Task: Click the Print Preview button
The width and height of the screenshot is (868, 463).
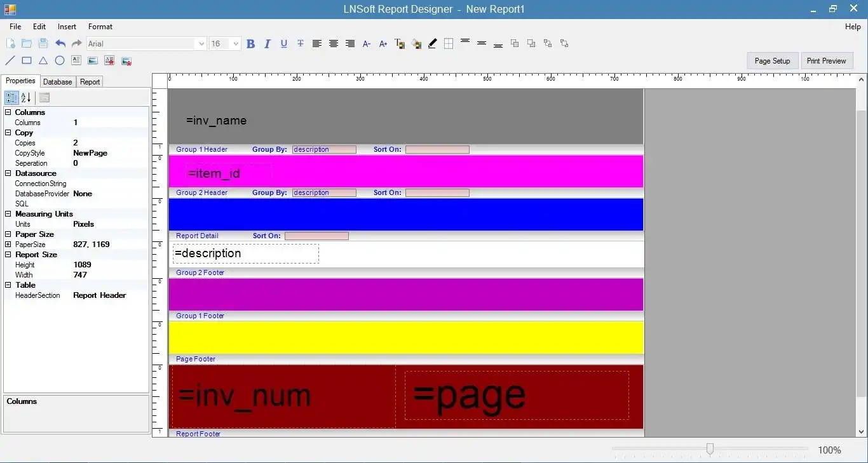Action: tap(826, 61)
